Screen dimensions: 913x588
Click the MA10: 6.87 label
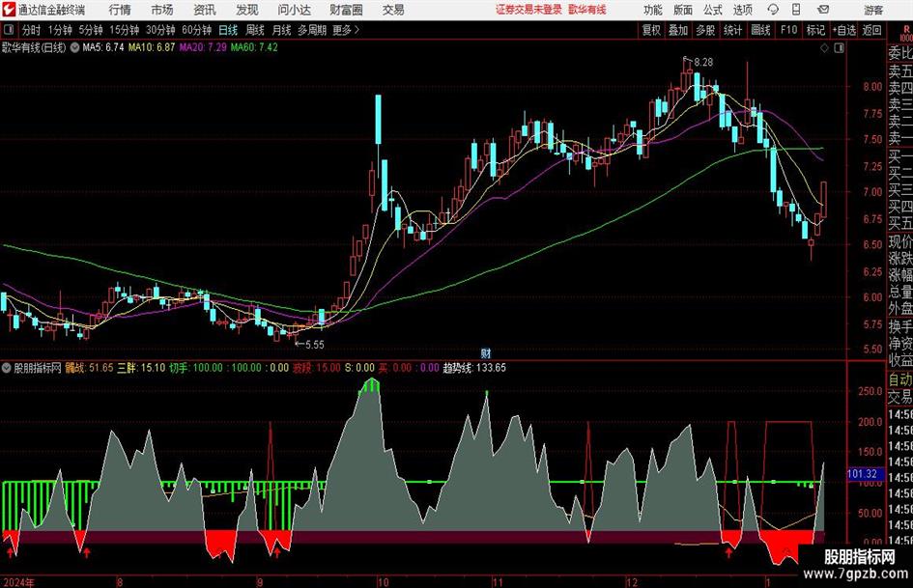pos(152,47)
